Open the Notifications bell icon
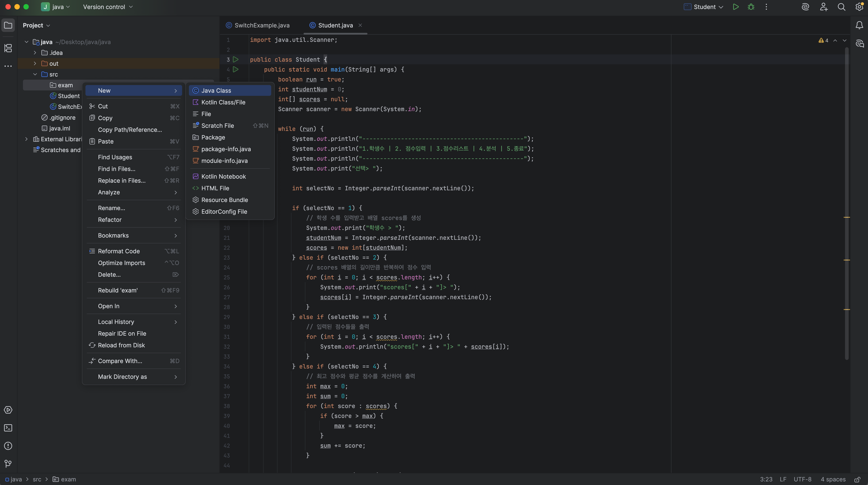Screen dimensions: 868x485 coord(859,25)
